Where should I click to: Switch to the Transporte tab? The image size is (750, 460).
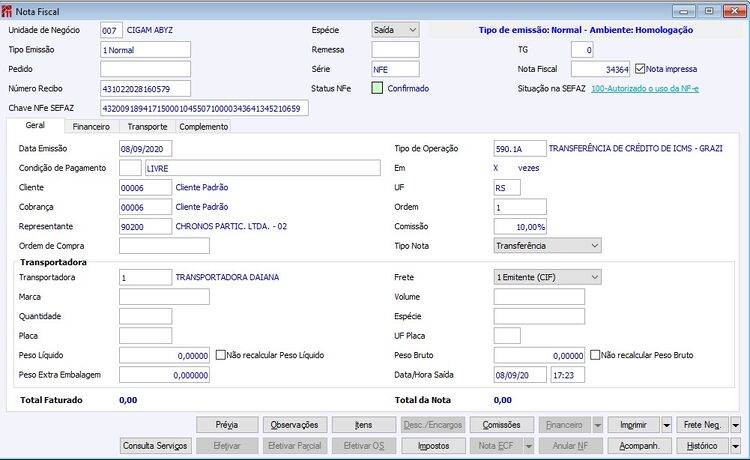[147, 127]
